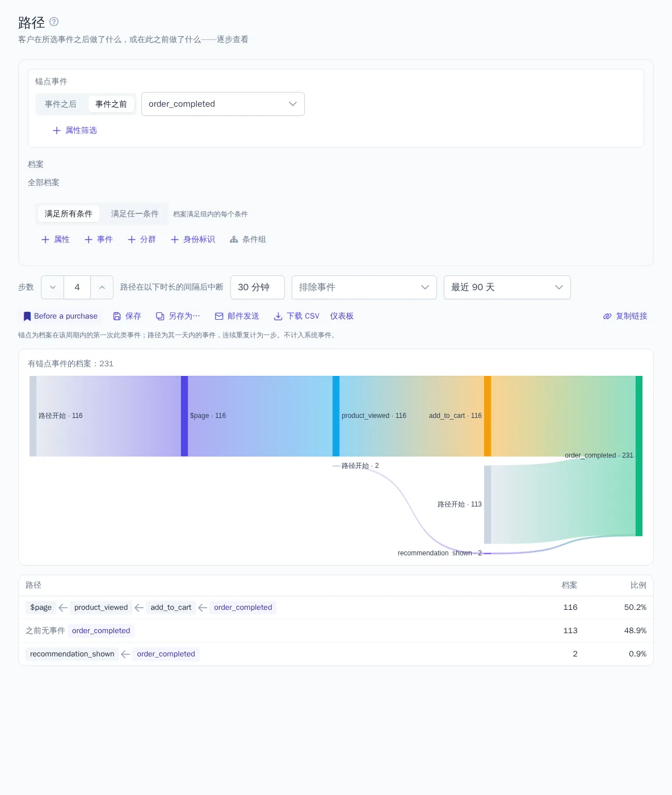Click the link icon for 复制链接
This screenshot has height=795, width=672.
point(607,316)
